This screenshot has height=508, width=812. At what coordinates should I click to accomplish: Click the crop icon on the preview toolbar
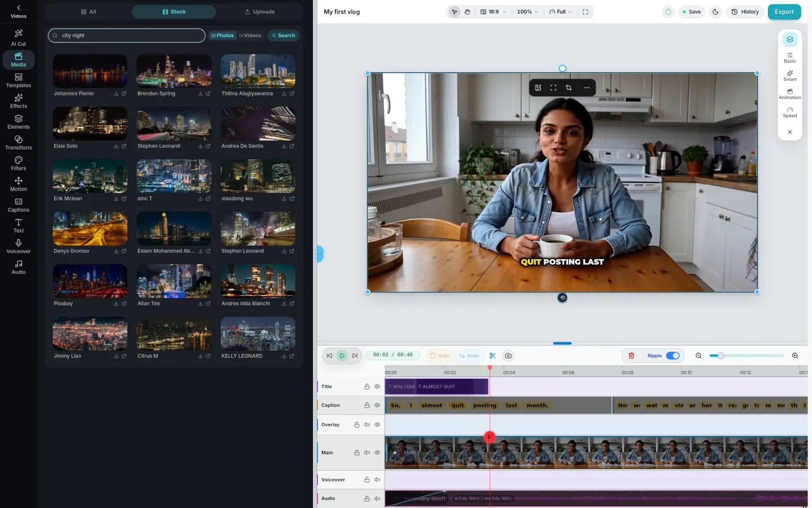[568, 87]
